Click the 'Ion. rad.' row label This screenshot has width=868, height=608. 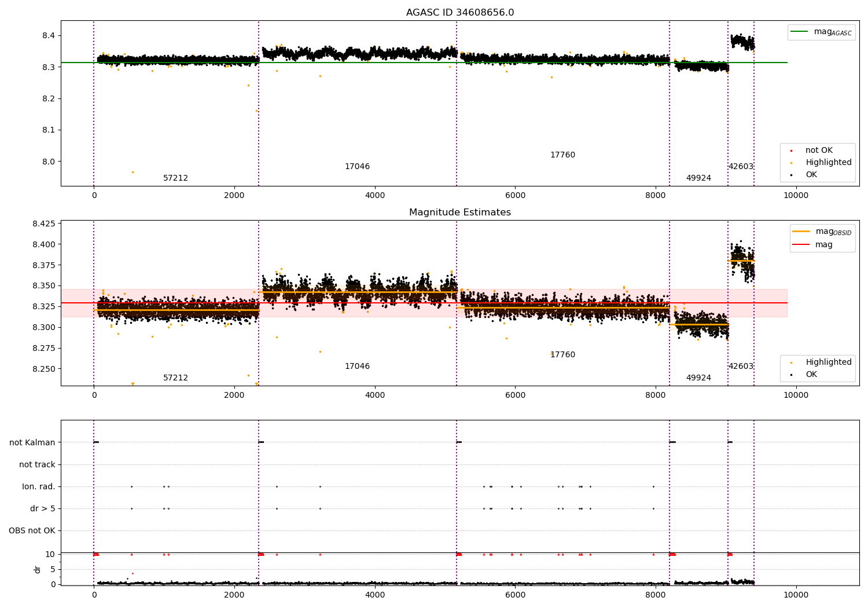39,486
